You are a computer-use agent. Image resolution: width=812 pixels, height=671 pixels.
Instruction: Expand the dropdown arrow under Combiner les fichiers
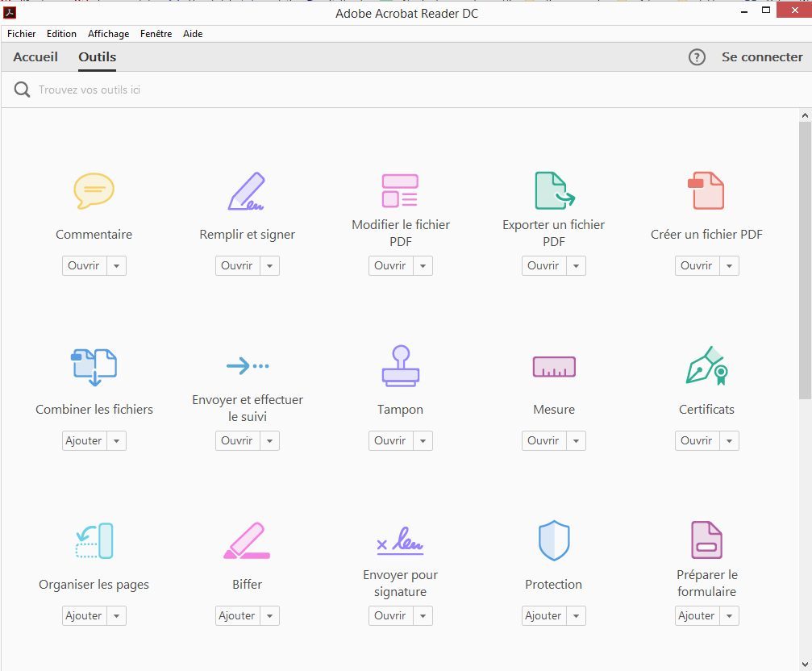pyautogui.click(x=117, y=441)
